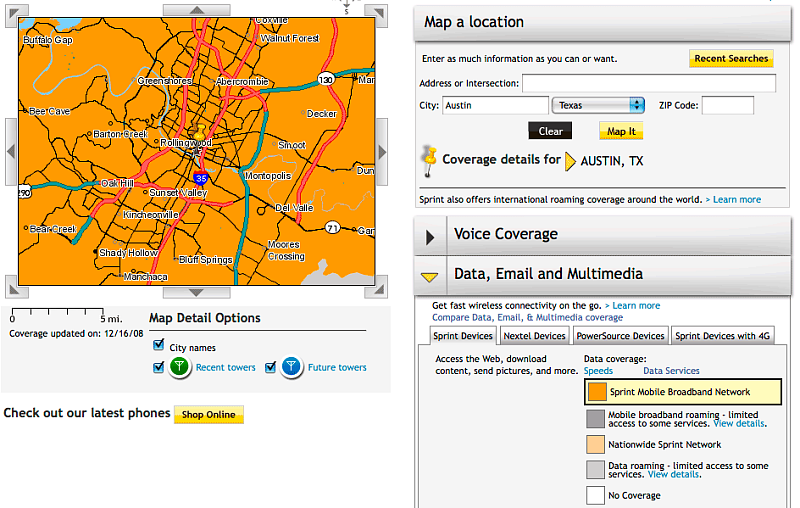Select the Sprint Devices tab

(463, 336)
